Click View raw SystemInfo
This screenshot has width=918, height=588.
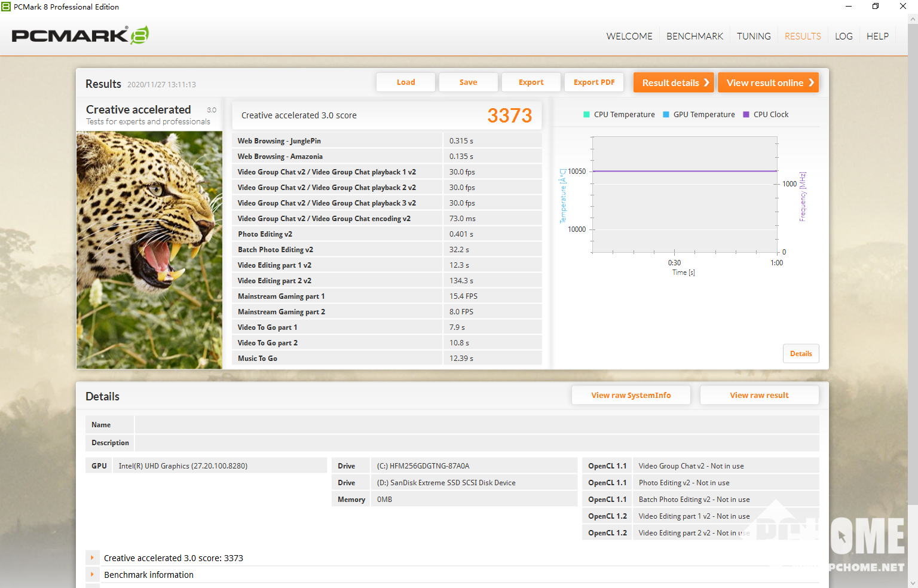click(631, 396)
